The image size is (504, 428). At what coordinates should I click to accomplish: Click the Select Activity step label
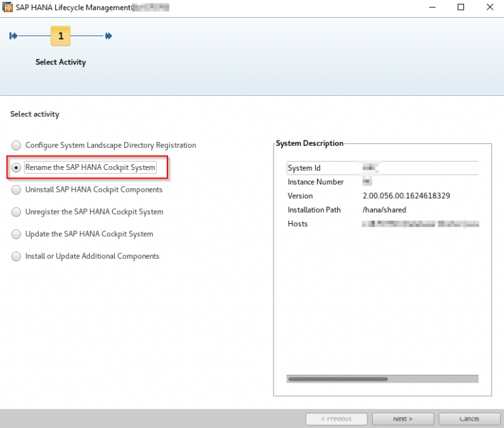61,62
